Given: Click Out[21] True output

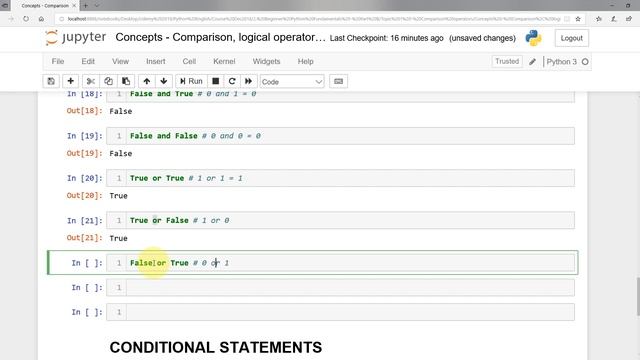Looking at the screenshot, I should click(x=118, y=238).
